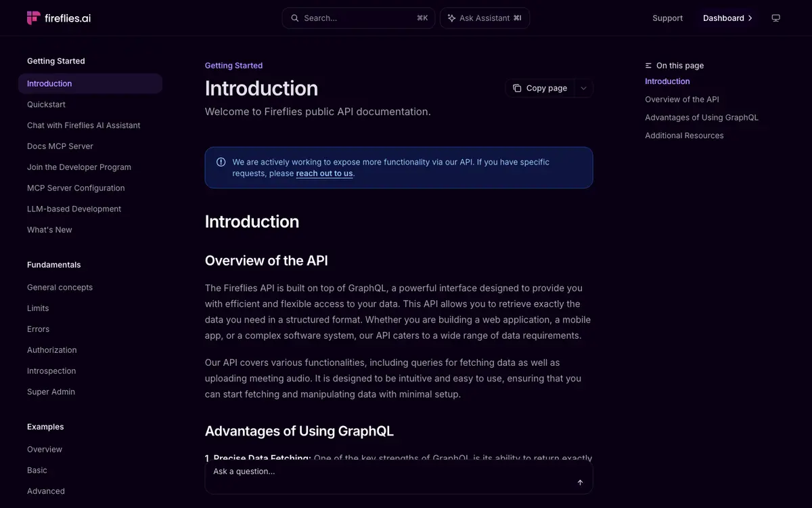Click the Getting Started sidebar heading
Image resolution: width=812 pixels, height=508 pixels.
point(56,61)
